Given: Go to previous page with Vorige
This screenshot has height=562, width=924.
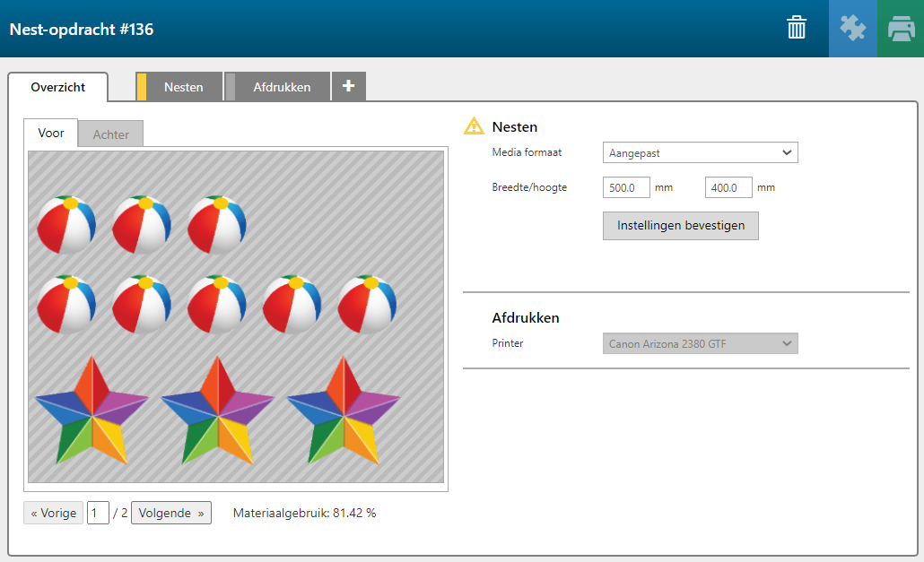Looking at the screenshot, I should click(53, 514).
